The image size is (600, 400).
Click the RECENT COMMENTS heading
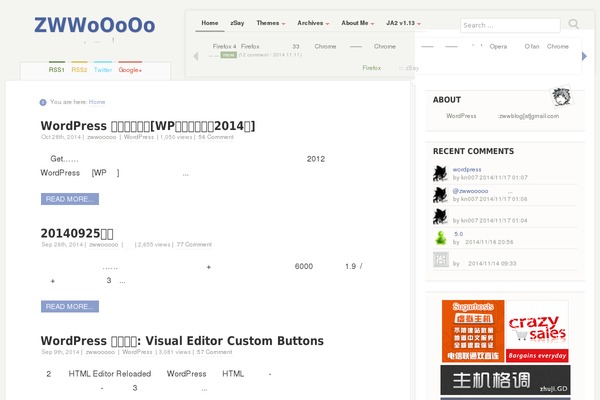click(473, 151)
